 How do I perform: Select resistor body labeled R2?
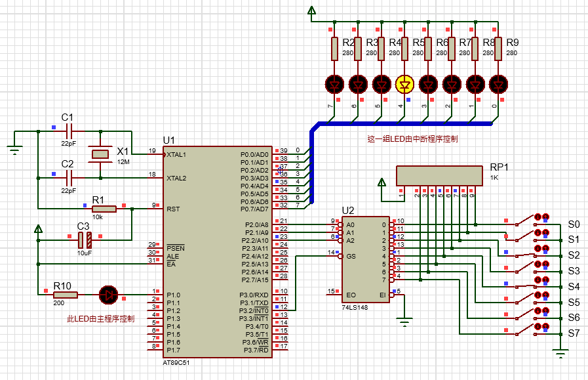[x=334, y=49]
